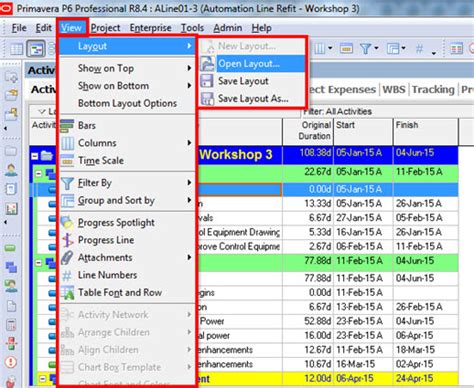Click the Reports sidebar icon

(x=11, y=189)
